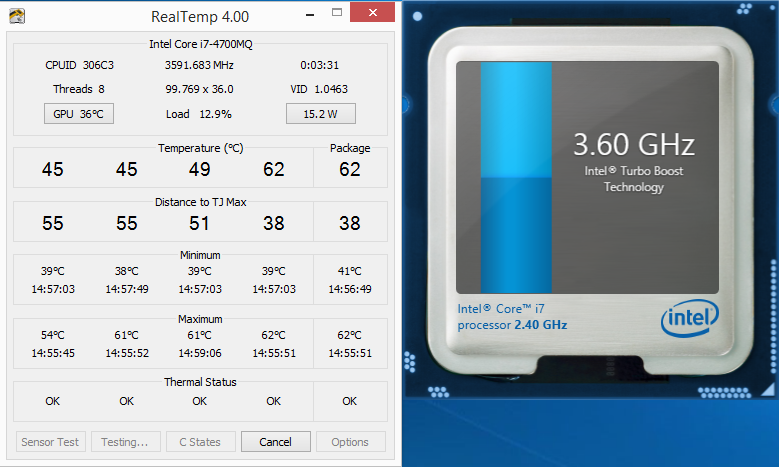This screenshot has width=779, height=467.
Task: Click the maximum temperature 54°C
Action: point(53,335)
